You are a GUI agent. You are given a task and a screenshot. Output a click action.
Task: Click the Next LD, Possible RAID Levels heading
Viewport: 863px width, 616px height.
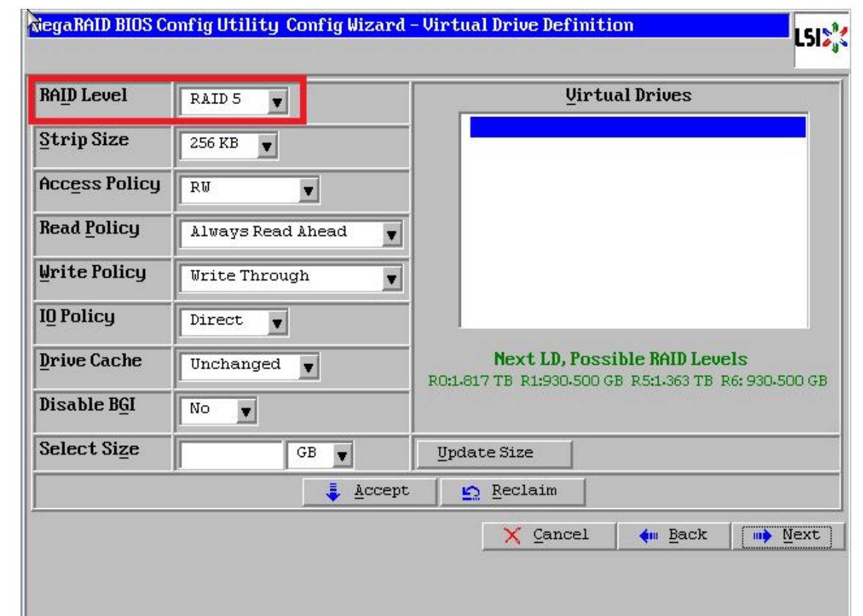(621, 359)
